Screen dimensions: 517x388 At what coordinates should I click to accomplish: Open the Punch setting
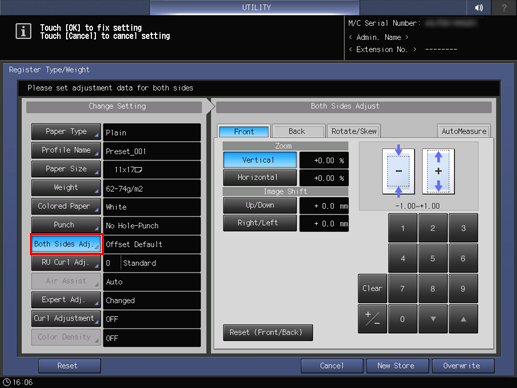coord(66,225)
